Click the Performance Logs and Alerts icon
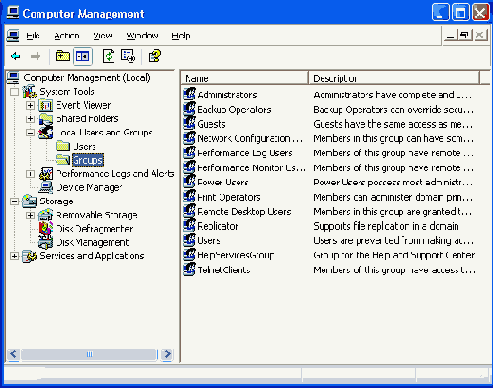The image size is (493, 388). [x=46, y=174]
